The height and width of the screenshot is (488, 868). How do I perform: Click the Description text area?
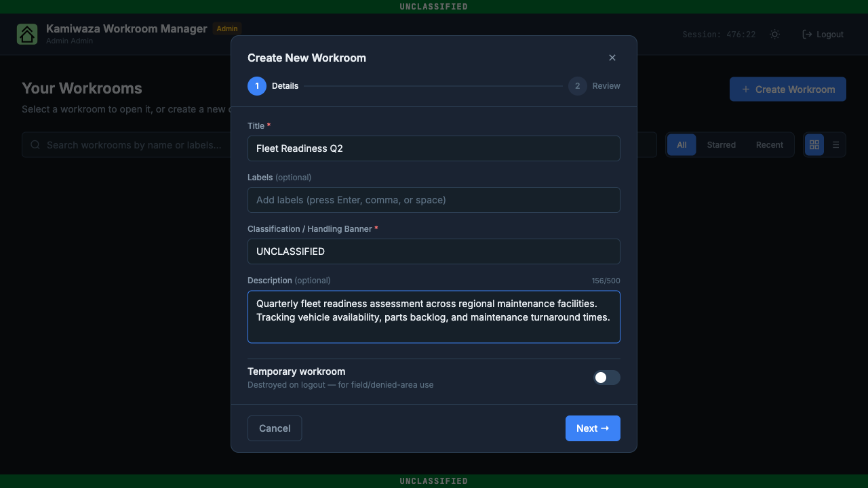click(434, 317)
